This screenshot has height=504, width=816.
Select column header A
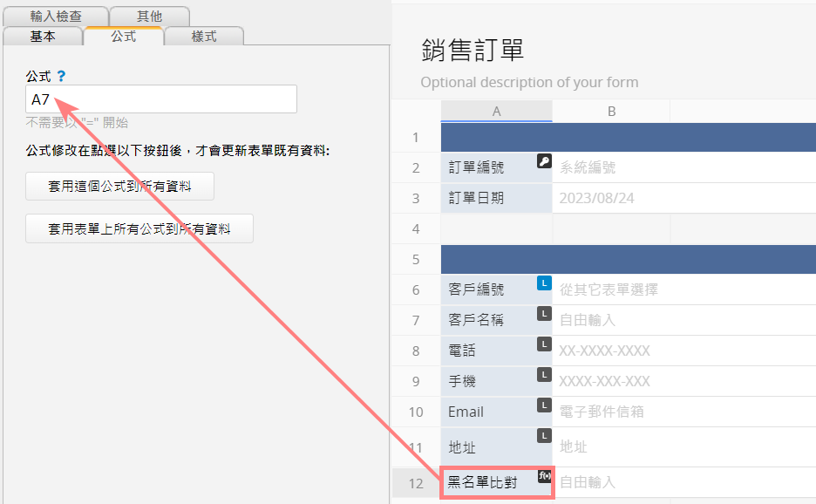point(496,111)
